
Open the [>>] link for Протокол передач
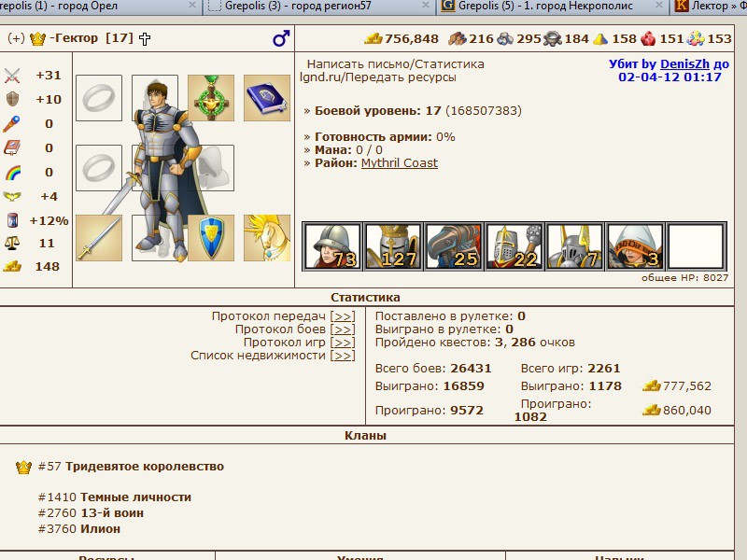343,316
